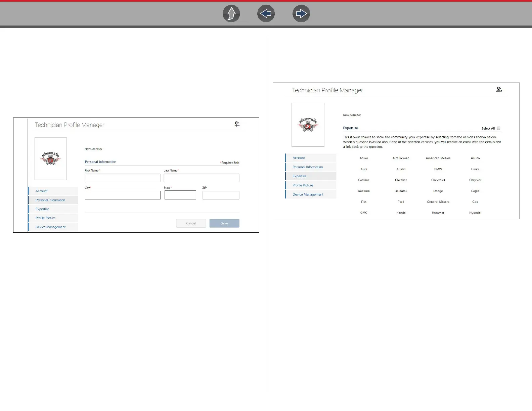Click Logout icon in left profile manager

coord(237,124)
